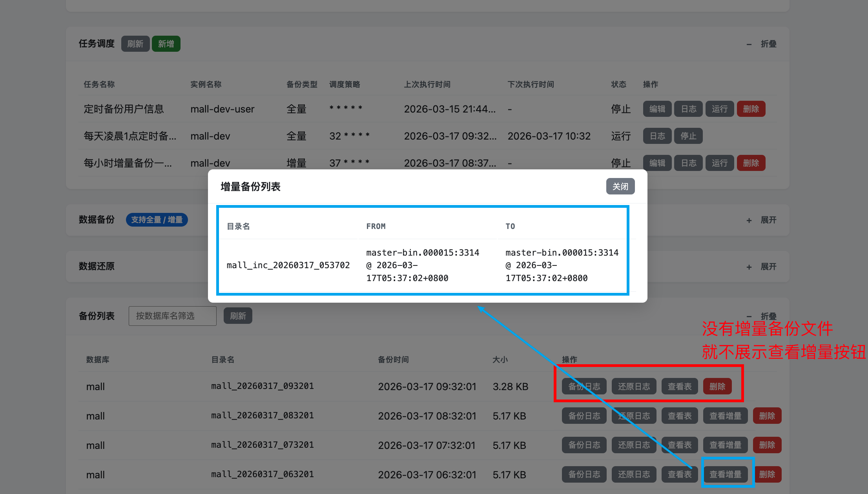Run the 每小时增量备份 task
Screen dimensions: 868x494
pyautogui.click(x=719, y=163)
